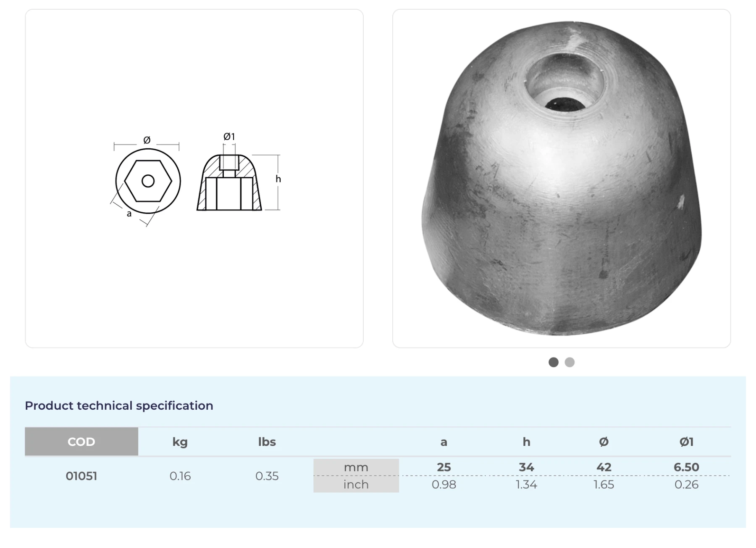Click the Ø1 column header in the table

tap(686, 442)
